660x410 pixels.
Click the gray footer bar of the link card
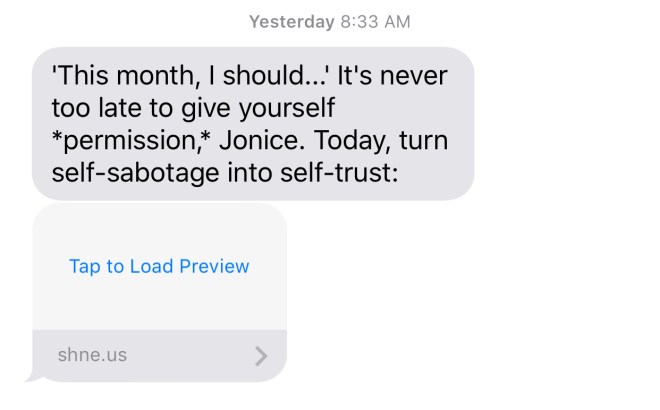tap(160, 356)
